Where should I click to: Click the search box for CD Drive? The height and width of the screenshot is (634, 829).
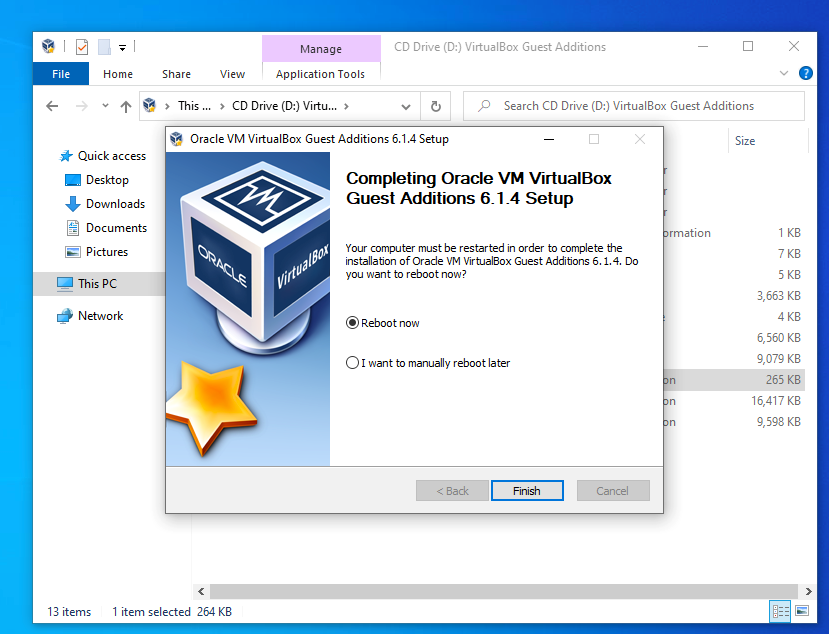(x=634, y=106)
